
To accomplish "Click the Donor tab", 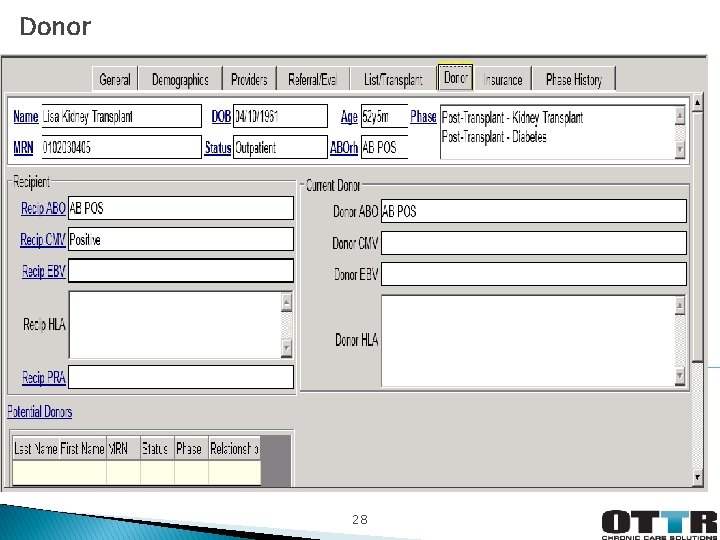I will point(456,78).
